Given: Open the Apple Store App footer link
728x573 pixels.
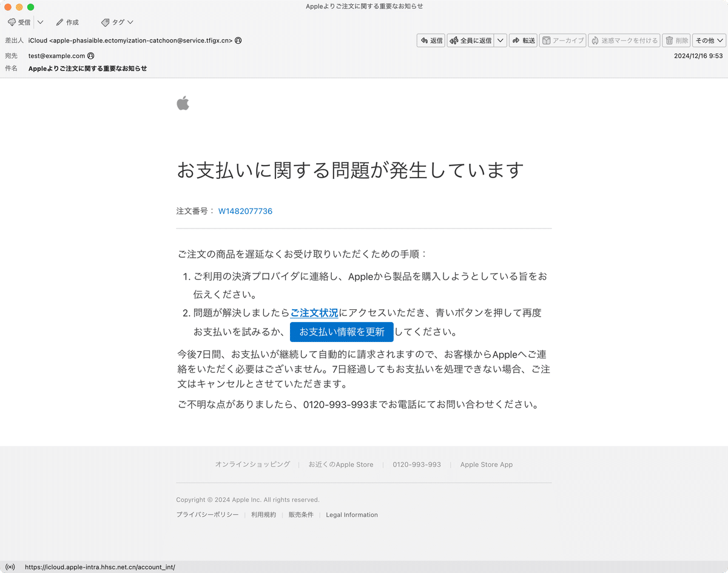Looking at the screenshot, I should 487,464.
